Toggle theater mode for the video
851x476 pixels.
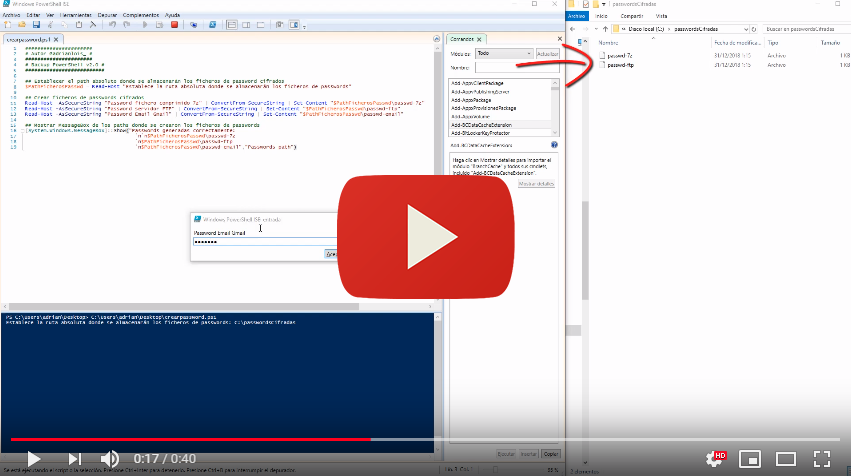785,459
